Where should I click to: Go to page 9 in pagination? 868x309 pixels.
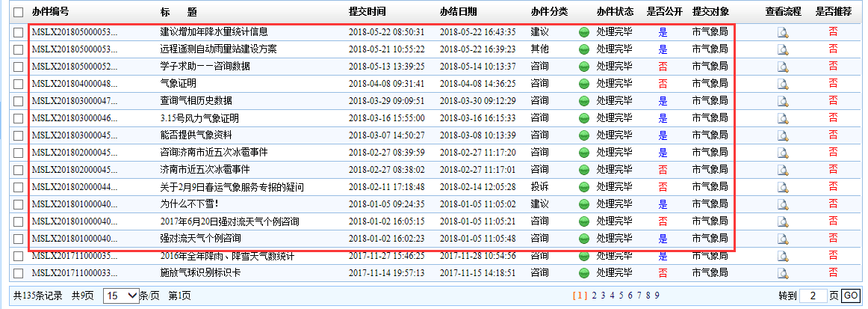point(657,296)
